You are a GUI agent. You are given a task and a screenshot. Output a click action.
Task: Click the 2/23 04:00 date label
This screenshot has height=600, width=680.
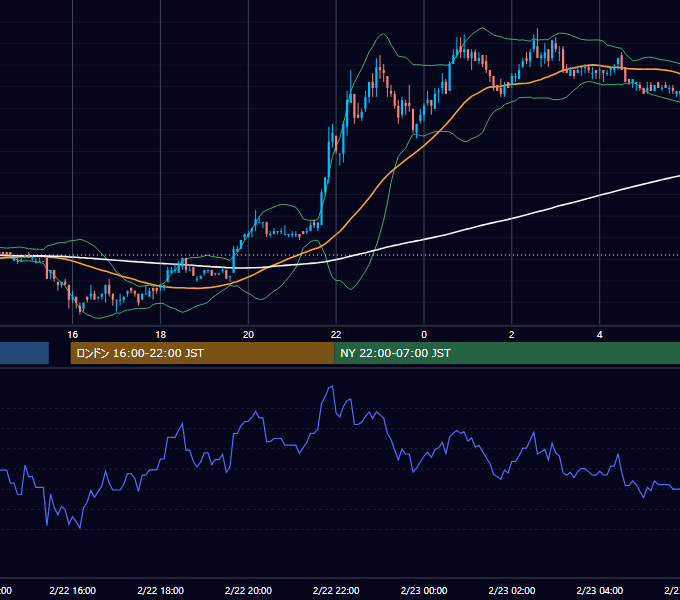(x=599, y=590)
